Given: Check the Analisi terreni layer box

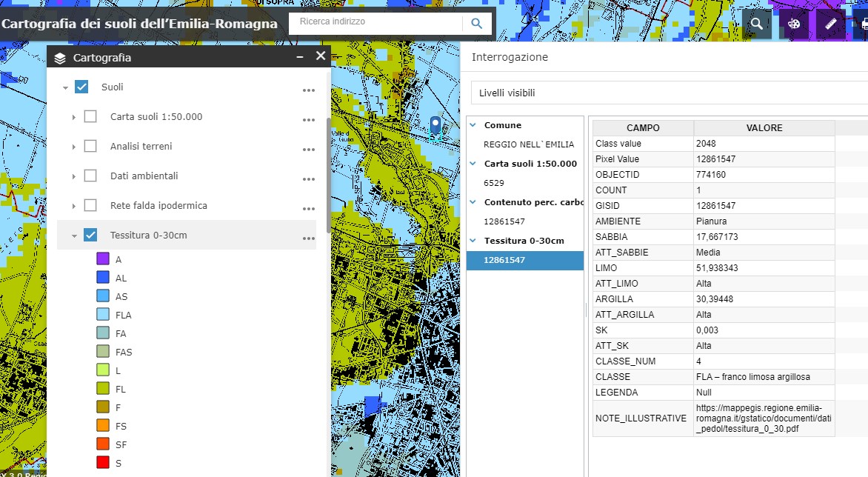Looking at the screenshot, I should [90, 146].
